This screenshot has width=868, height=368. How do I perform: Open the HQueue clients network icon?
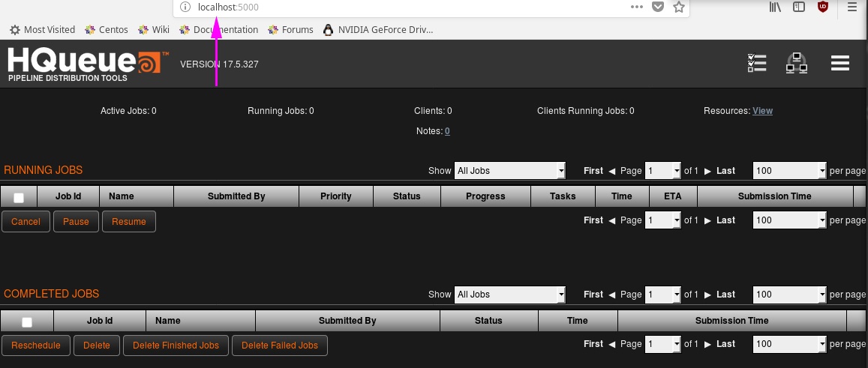click(x=797, y=63)
